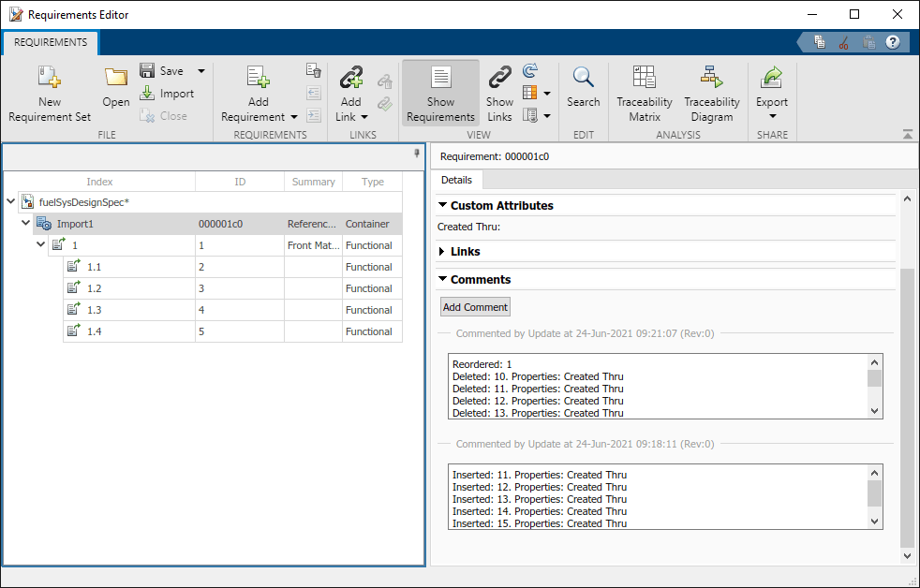The width and height of the screenshot is (920, 588).
Task: Click the Add Comment button
Action: click(475, 307)
